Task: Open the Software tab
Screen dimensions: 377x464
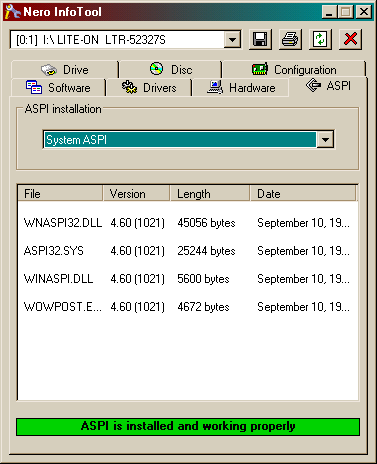Action: tap(58, 88)
